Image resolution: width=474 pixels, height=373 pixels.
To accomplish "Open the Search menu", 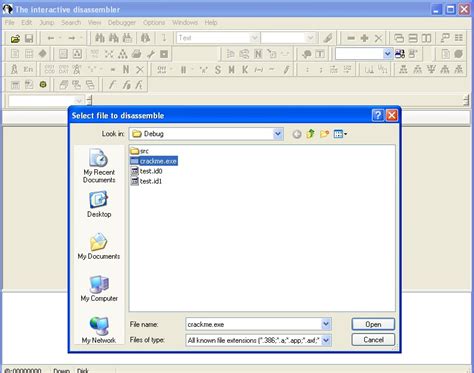I will [71, 23].
